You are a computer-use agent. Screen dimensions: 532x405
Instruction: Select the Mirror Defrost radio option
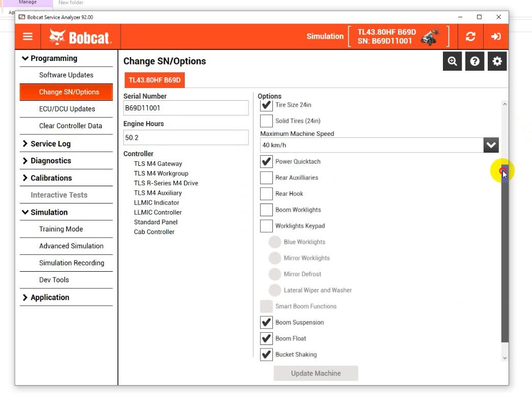[x=275, y=274]
